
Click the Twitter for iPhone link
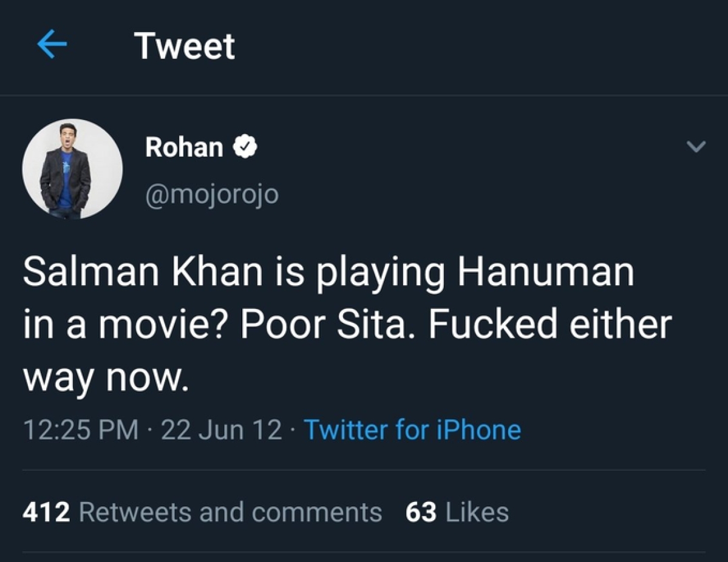pos(412,430)
